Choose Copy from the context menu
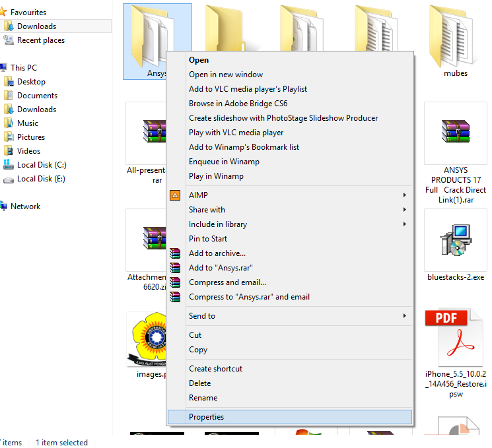Image resolution: width=492 pixels, height=448 pixels. 290,350
